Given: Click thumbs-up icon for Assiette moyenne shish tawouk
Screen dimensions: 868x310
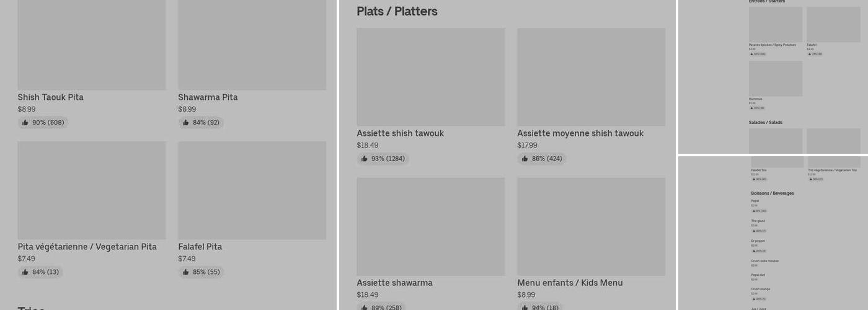Looking at the screenshot, I should click(525, 159).
